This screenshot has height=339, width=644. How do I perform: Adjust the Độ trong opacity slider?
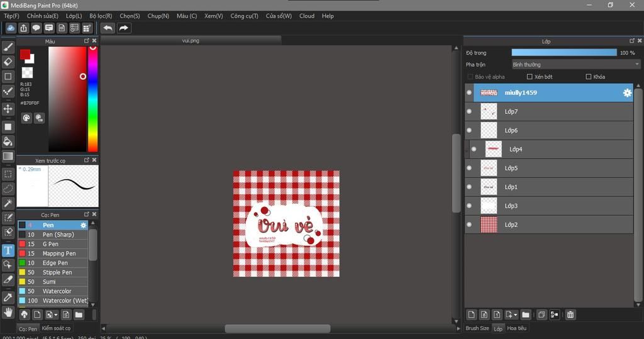[x=564, y=53]
